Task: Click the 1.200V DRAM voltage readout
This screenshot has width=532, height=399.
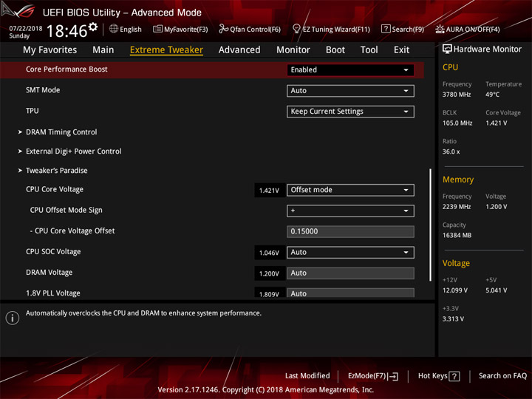Action: point(269,274)
